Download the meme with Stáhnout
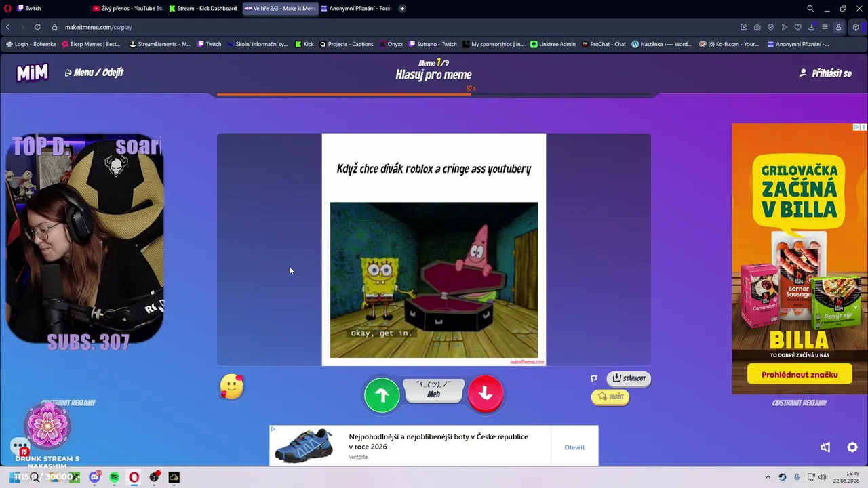The image size is (868, 488). coord(629,378)
